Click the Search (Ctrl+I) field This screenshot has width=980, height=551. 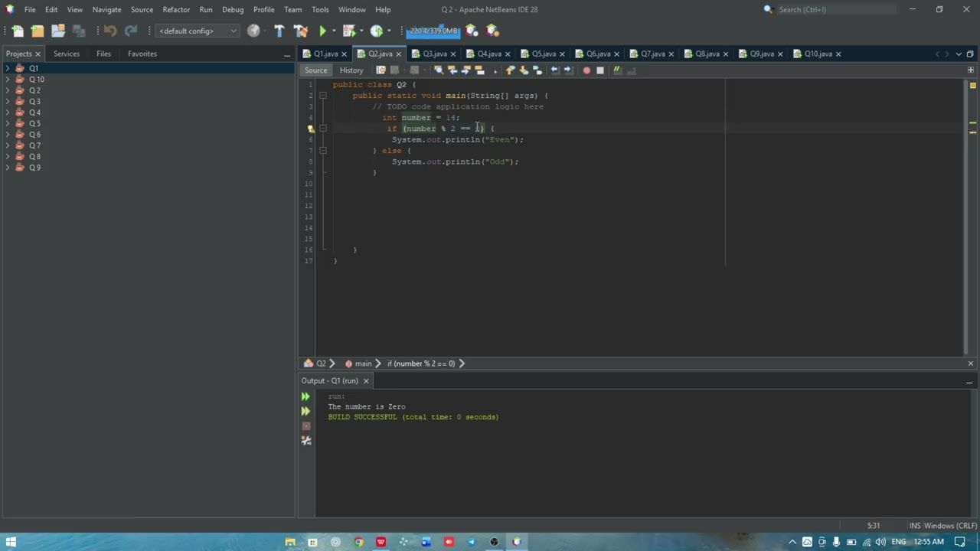836,9
